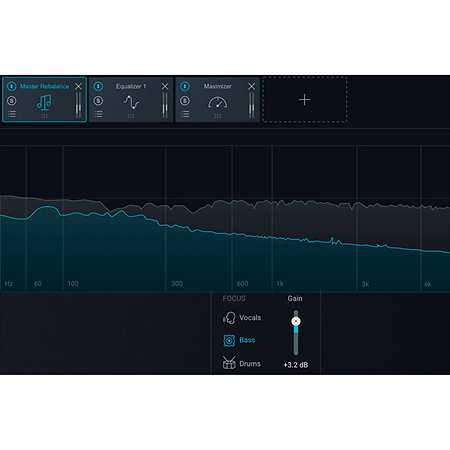
Task: Toggle power on Equalizer 1 module
Action: tap(98, 86)
